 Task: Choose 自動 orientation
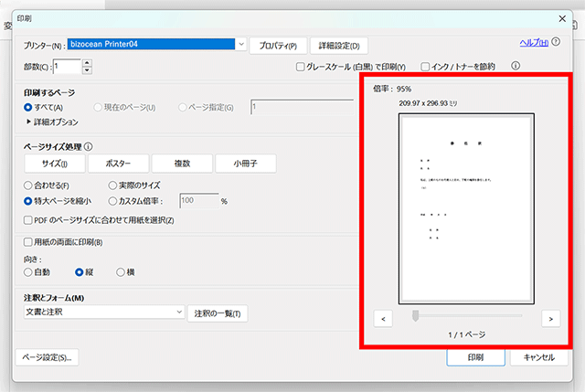[28, 272]
